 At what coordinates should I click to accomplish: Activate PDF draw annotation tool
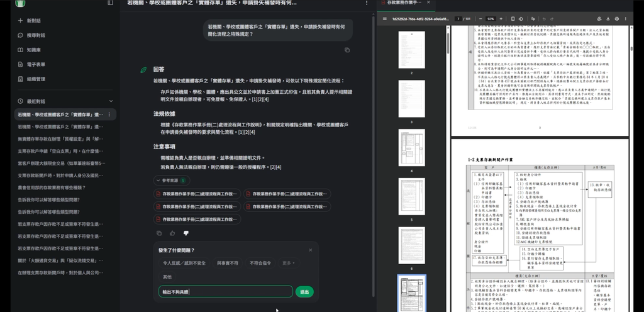(x=533, y=19)
